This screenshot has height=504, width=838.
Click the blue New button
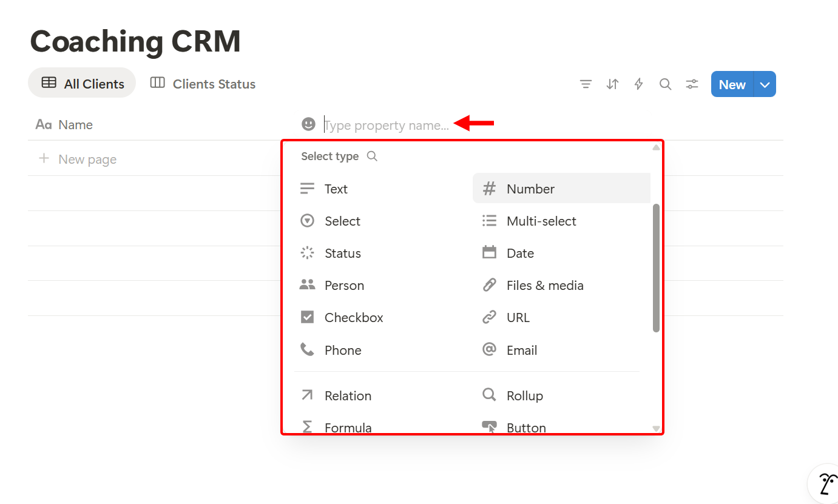[x=732, y=84]
